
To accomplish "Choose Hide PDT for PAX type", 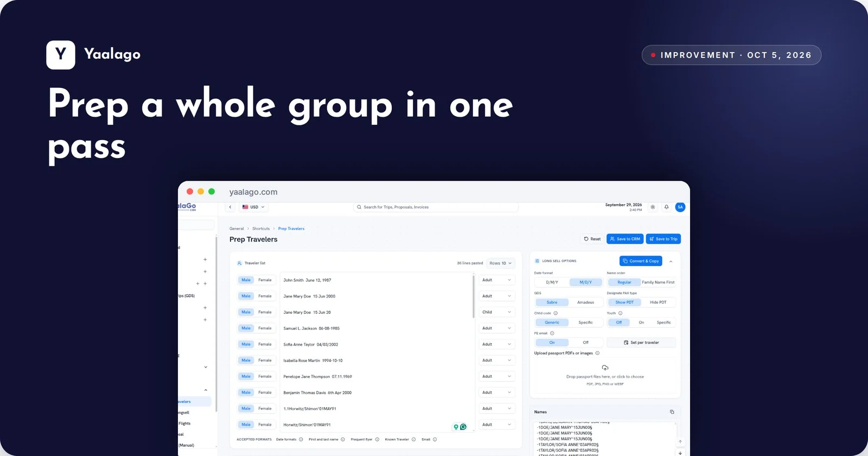I will click(658, 302).
